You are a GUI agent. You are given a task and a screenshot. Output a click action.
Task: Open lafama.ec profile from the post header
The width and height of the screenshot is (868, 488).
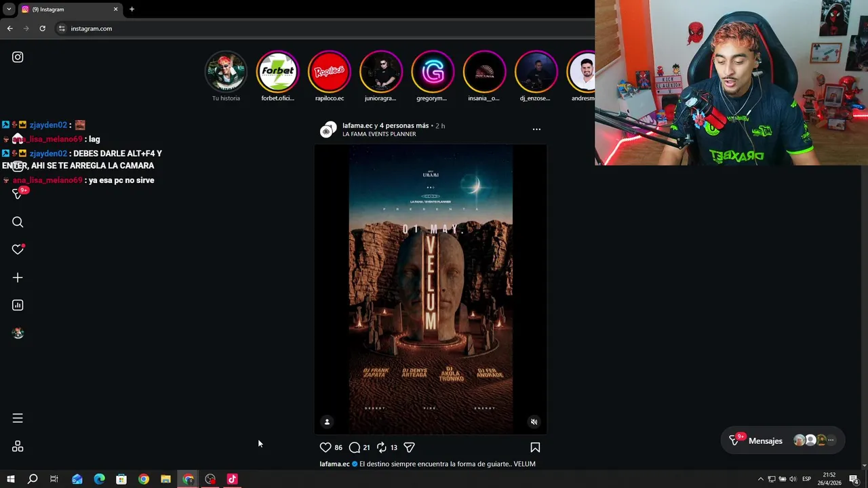pyautogui.click(x=357, y=125)
